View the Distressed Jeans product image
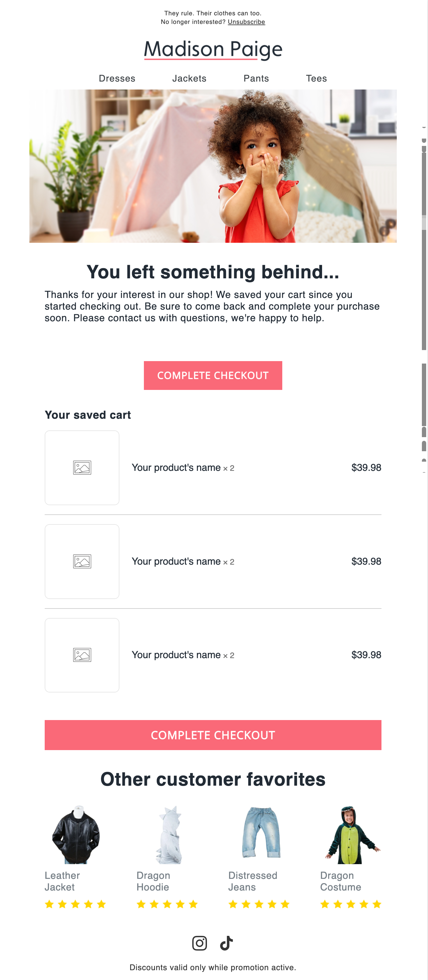 (261, 832)
